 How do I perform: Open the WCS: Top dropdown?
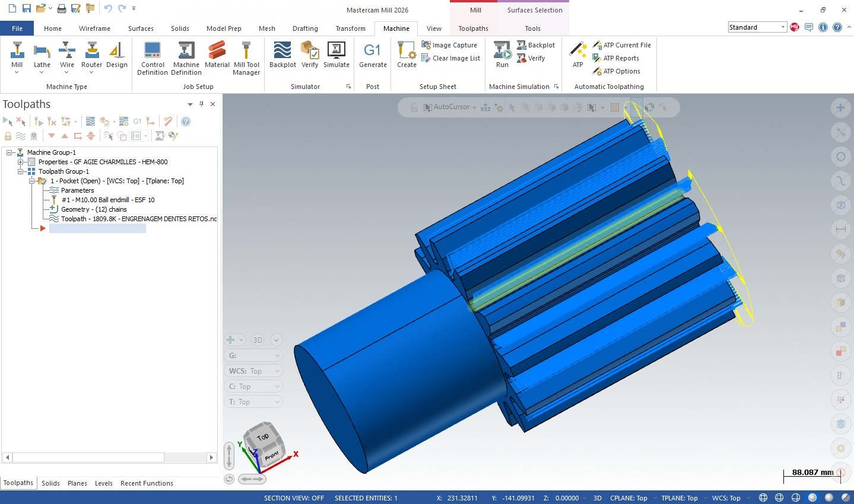253,371
